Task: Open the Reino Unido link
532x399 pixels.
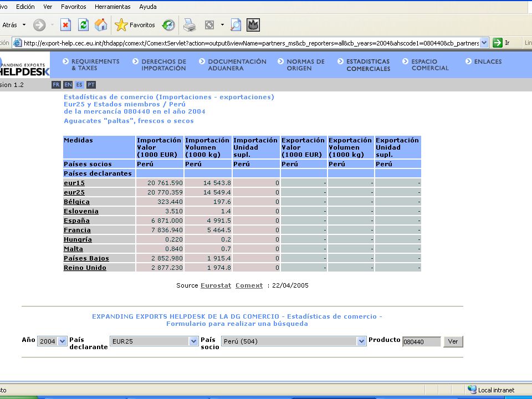Action: pyautogui.click(x=85, y=268)
